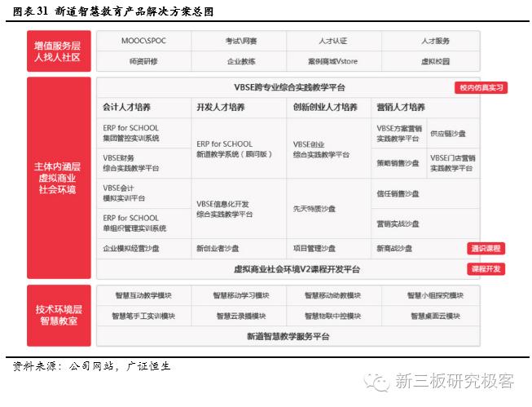This screenshot has height=407, width=532.
Task: Click the 通识课程 red tag
Action: [x=486, y=248]
